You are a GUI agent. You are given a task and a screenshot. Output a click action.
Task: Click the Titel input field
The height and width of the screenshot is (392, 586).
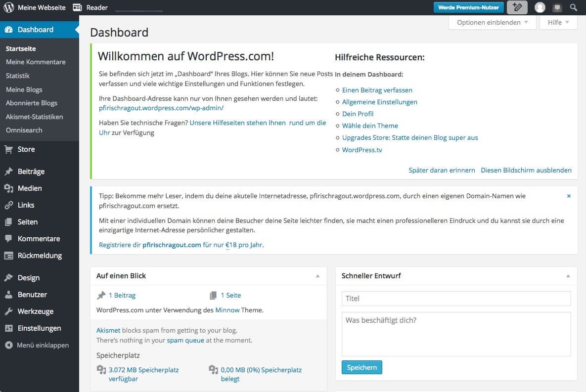455,298
